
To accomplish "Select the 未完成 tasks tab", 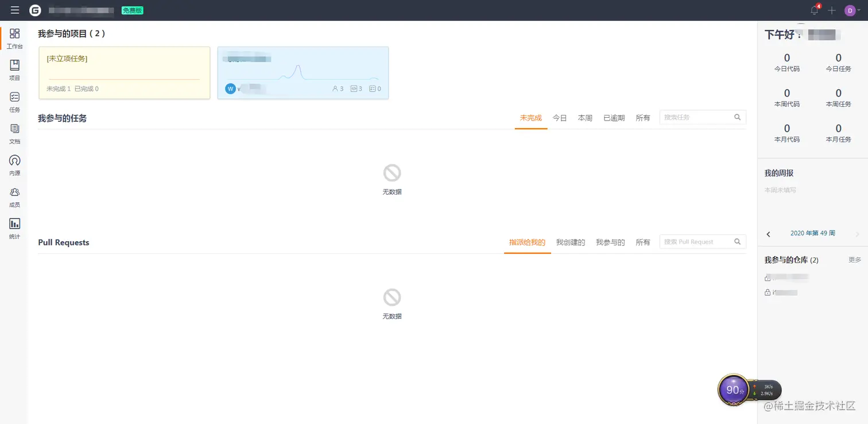I will pyautogui.click(x=531, y=118).
